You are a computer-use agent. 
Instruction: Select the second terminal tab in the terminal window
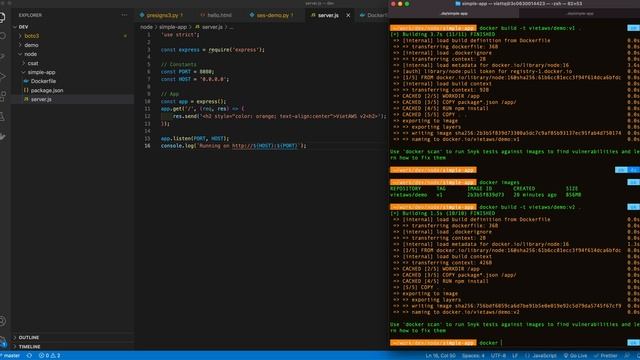coord(580,13)
